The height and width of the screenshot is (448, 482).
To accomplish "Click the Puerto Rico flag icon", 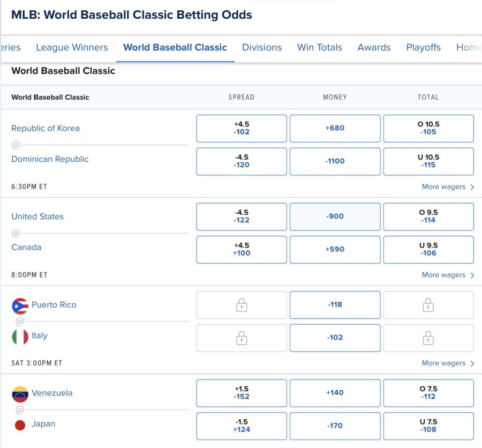I will pyautogui.click(x=20, y=305).
